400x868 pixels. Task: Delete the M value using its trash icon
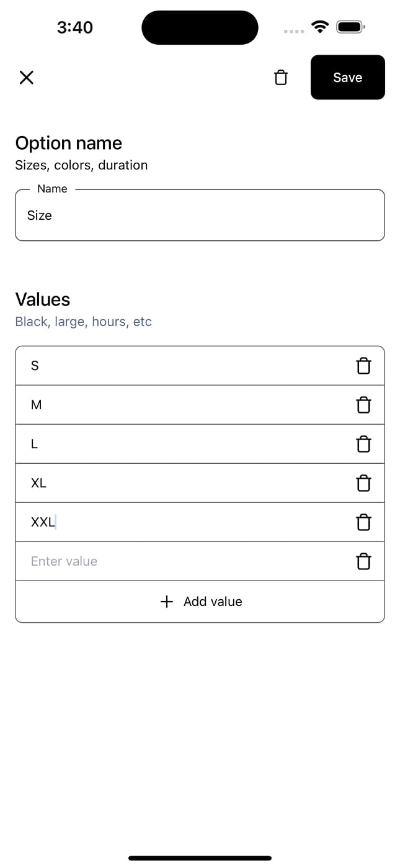pos(363,405)
